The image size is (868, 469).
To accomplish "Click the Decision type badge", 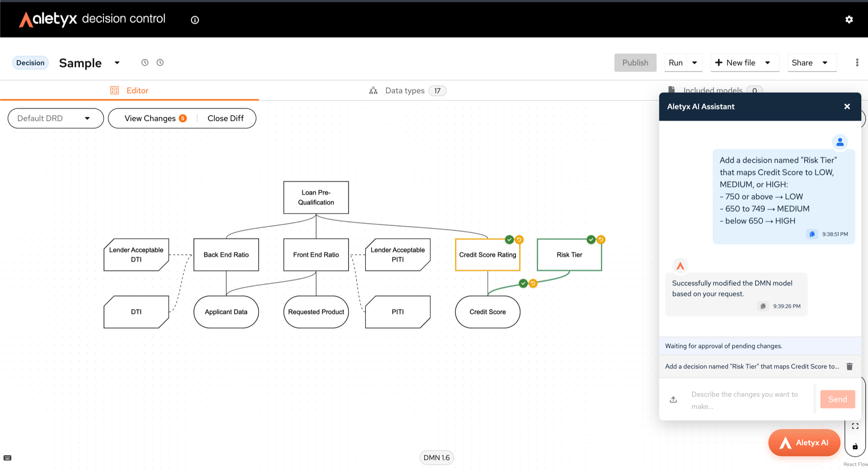I will (30, 62).
